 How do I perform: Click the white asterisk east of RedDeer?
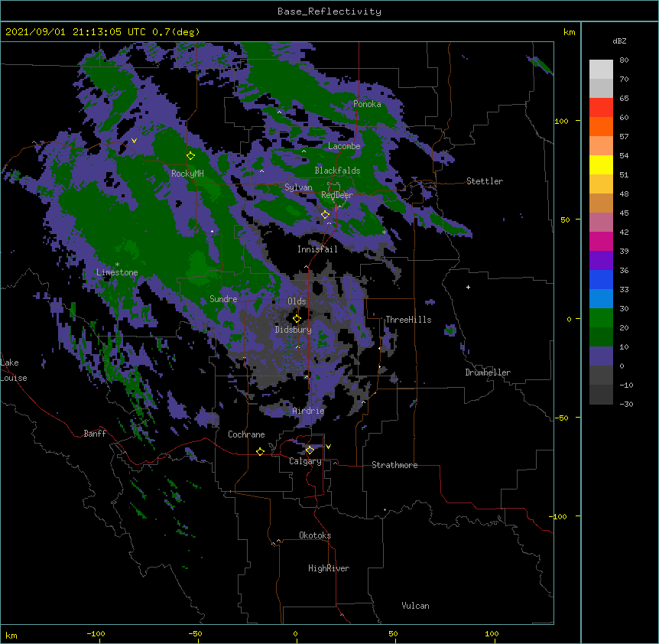pyautogui.click(x=384, y=232)
